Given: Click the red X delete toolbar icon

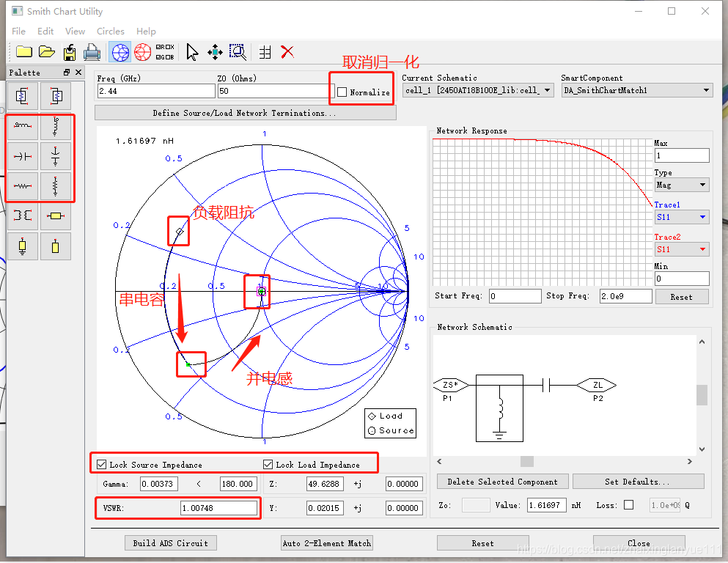Looking at the screenshot, I should click(x=287, y=51).
